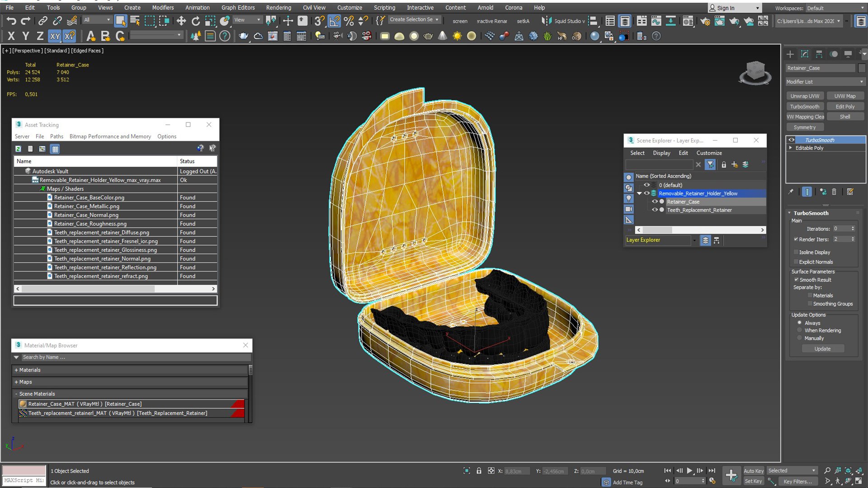Click Create New Layer icon in Scene Explorer
Image resolution: width=868 pixels, height=488 pixels.
pos(735,164)
